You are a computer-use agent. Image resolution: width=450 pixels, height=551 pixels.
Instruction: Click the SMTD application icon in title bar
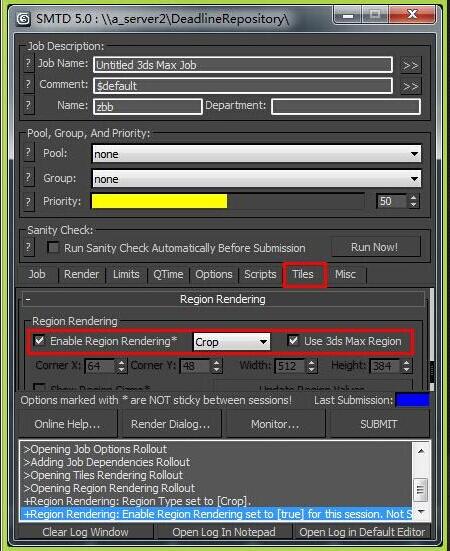(23, 19)
